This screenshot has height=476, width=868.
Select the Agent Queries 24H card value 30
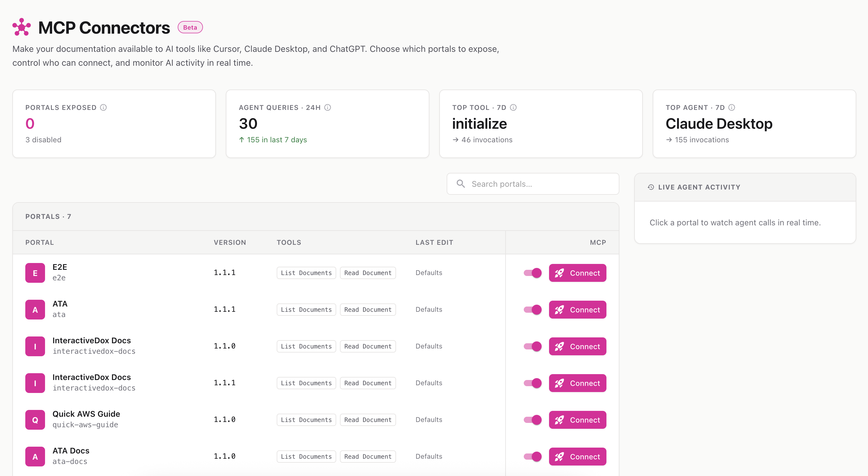click(248, 124)
